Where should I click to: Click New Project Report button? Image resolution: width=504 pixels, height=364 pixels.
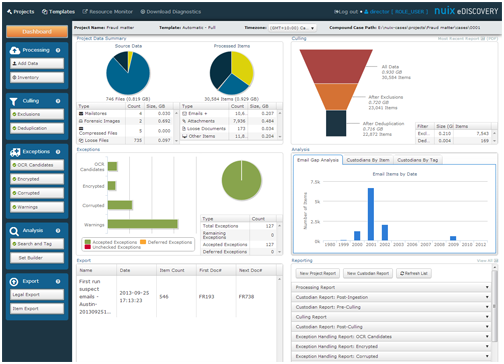[x=318, y=274]
